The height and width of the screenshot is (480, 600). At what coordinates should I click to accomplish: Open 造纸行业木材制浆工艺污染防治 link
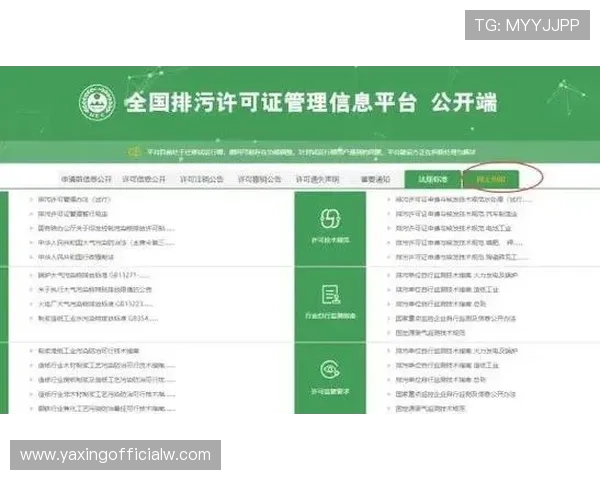click(x=106, y=366)
